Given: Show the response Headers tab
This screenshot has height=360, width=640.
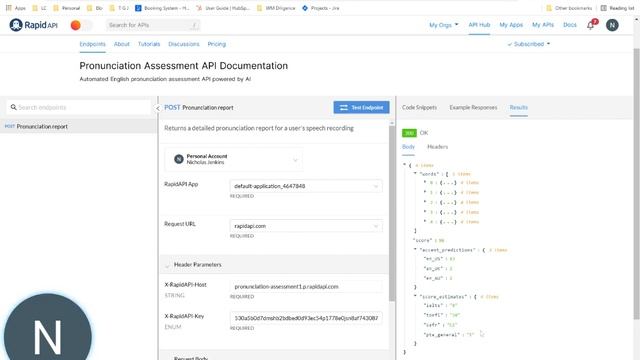Looking at the screenshot, I should tap(438, 147).
